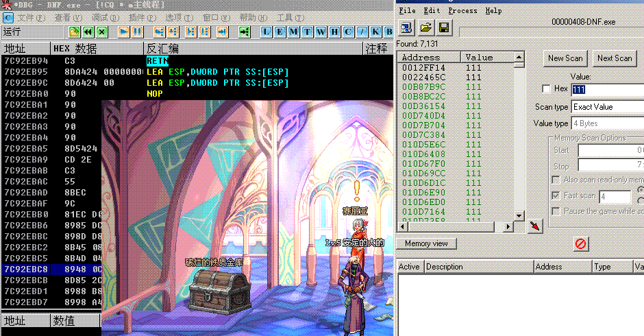Open Memory map with M icon
This screenshot has height=336, width=644.
[293, 32]
